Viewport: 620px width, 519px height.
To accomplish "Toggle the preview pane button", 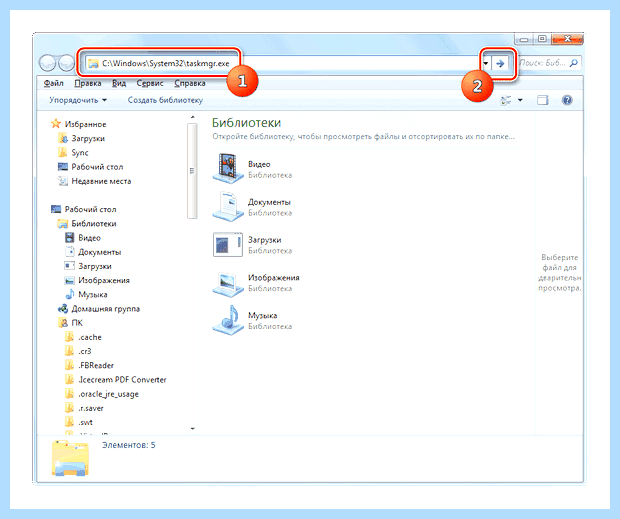I will (542, 100).
